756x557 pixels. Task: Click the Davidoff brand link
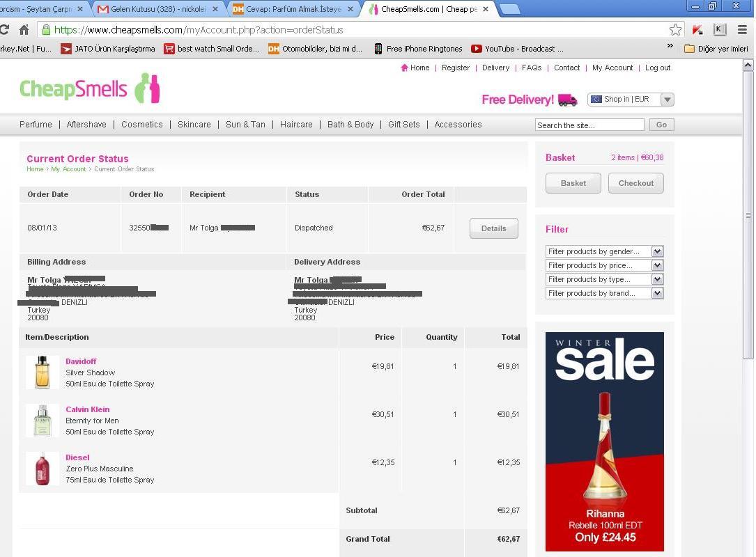[x=81, y=361]
